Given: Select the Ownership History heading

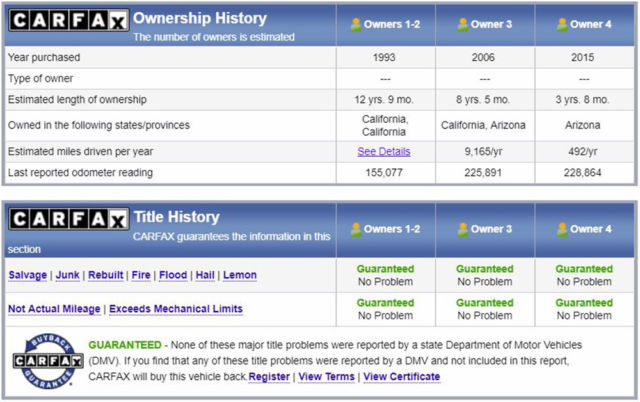Looking at the screenshot, I should pos(200,18).
